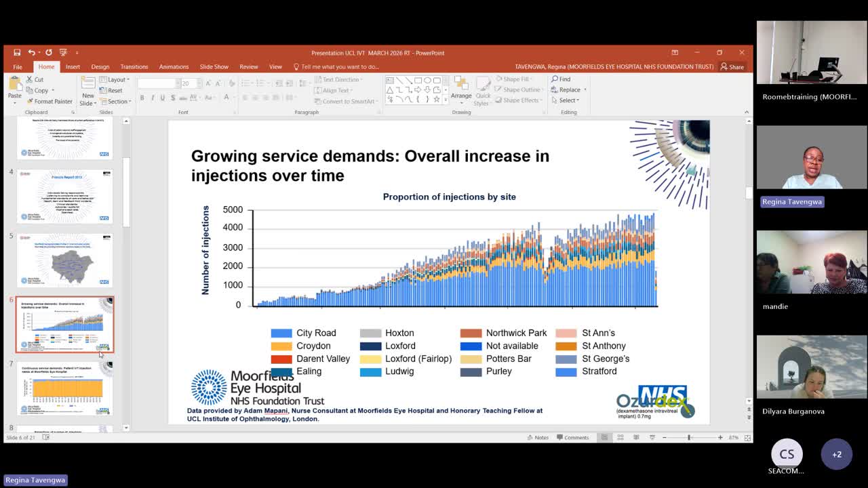Cut the selection with the scissors icon

click(x=35, y=79)
